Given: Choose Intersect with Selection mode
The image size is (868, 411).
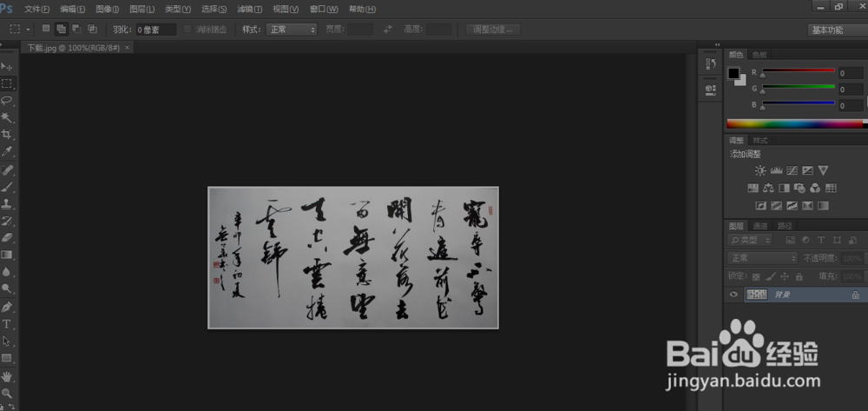Looking at the screenshot, I should [x=93, y=29].
